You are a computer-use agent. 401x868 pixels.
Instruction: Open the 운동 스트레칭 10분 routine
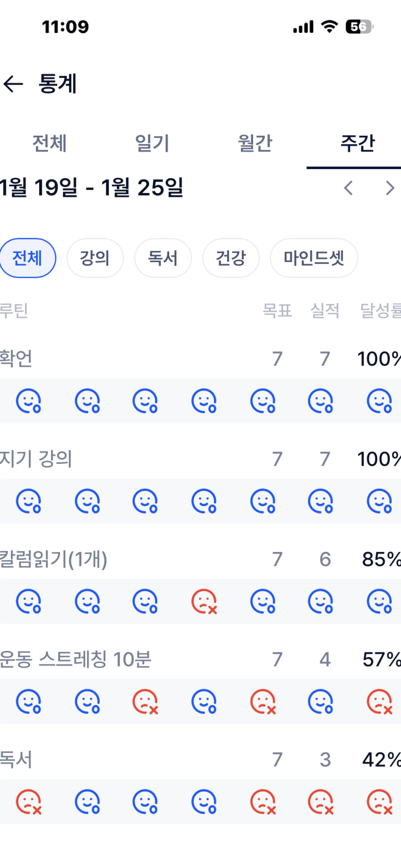click(x=76, y=660)
